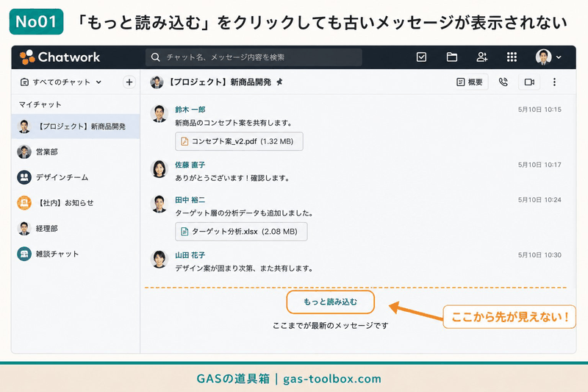Click the text ここまでが最新のメッセージです
Screen dimensions: 588x392
point(330,326)
